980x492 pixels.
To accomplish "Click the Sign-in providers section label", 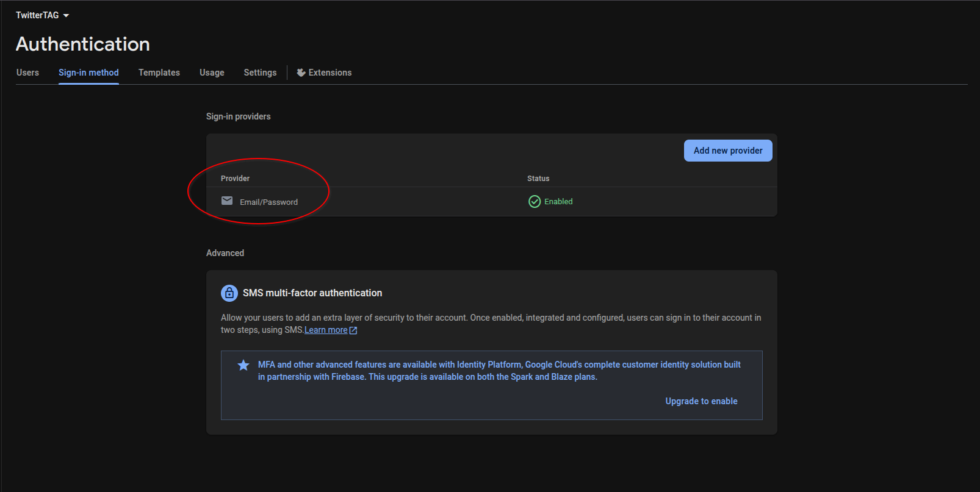I will (x=238, y=116).
